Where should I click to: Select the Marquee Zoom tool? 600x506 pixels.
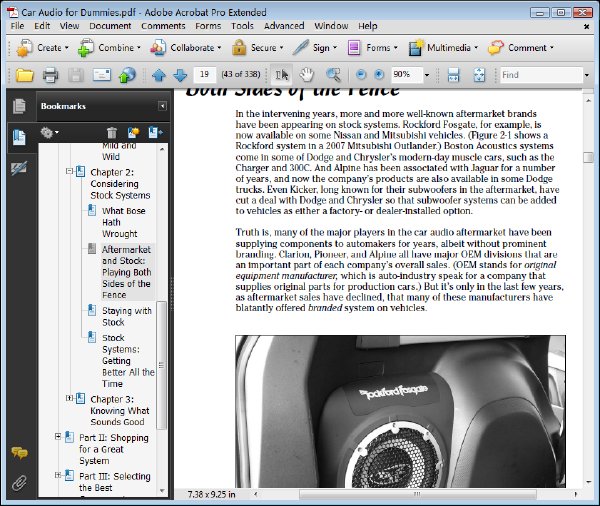point(333,75)
